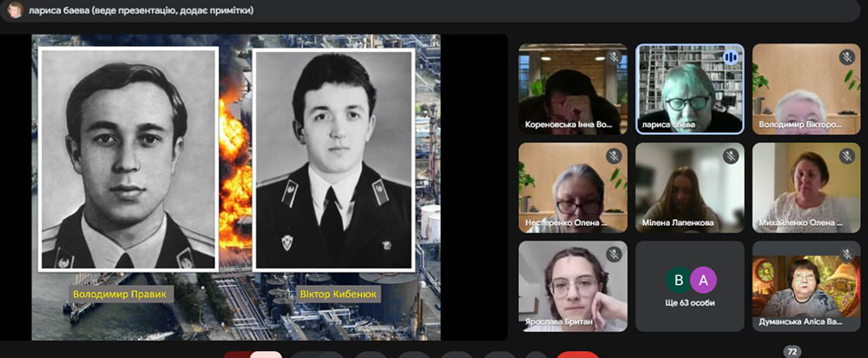Select the Ярослава Британ video tile
The height and width of the screenshot is (358, 868).
pos(573,286)
